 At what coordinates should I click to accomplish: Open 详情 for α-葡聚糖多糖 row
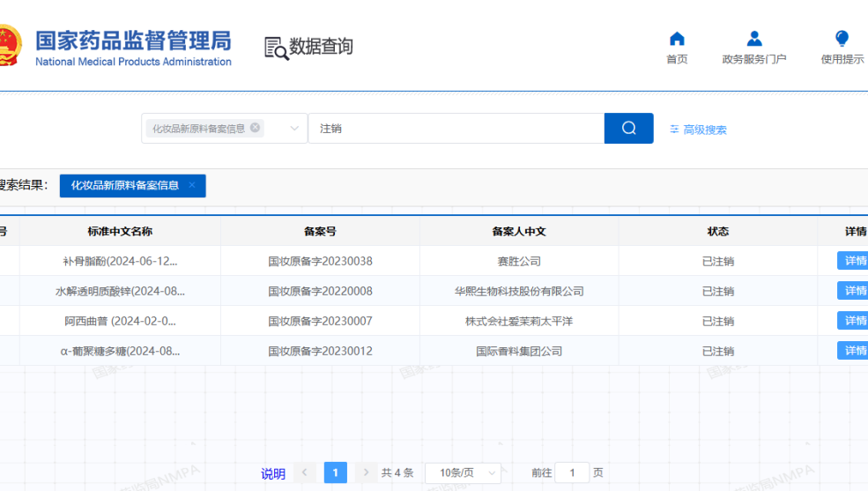[x=853, y=351]
